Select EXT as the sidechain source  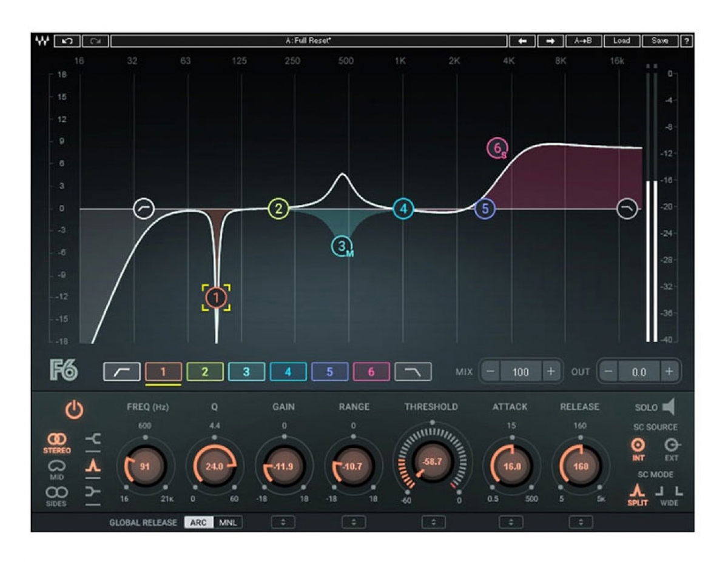[671, 449]
